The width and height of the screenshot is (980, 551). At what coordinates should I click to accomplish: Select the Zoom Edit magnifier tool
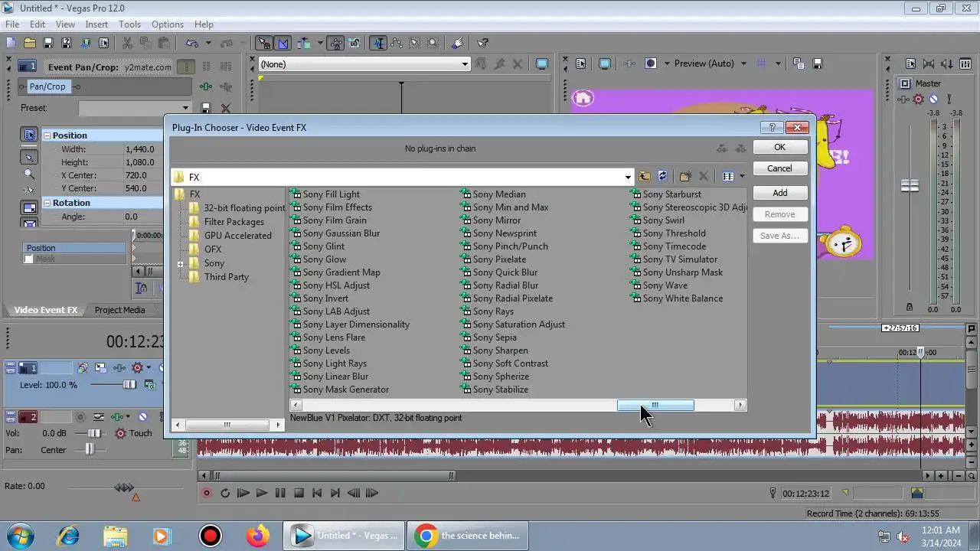[x=433, y=44]
